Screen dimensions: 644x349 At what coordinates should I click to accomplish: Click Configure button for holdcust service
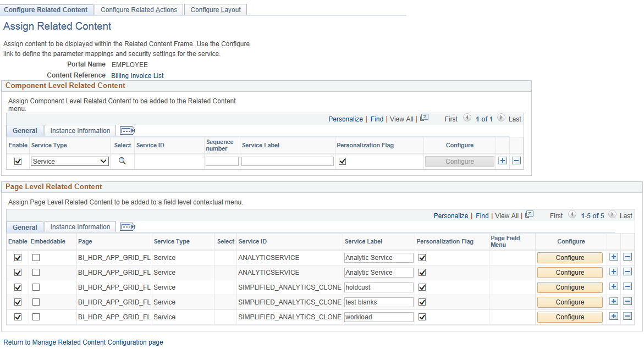[570, 287]
